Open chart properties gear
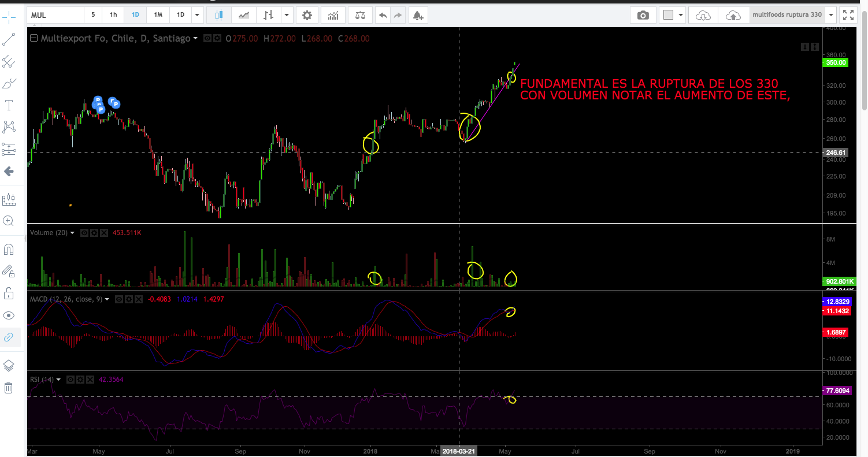This screenshot has height=457, width=868. coord(307,15)
